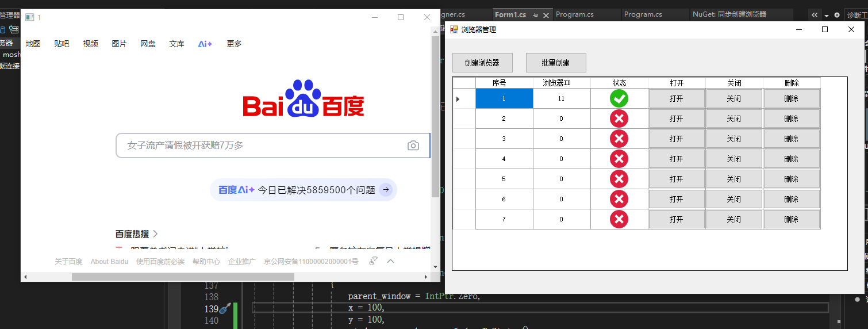Click the red X status in row 7
868x329 pixels.
[619, 219]
